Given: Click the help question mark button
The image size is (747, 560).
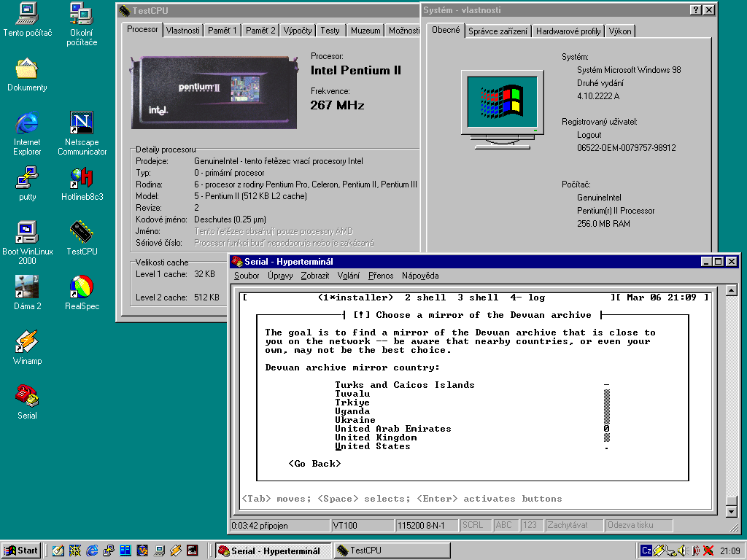Looking at the screenshot, I should tap(695, 10).
